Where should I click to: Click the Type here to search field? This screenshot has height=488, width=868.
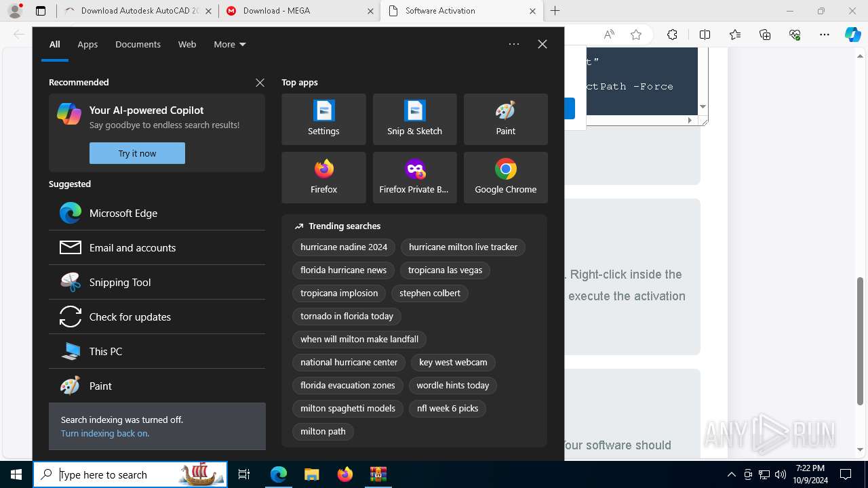click(x=130, y=474)
